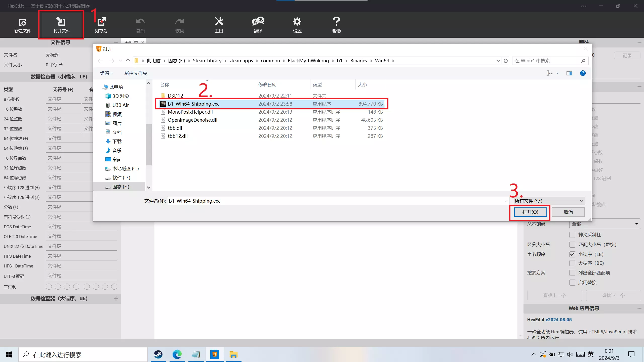Click 新建文件夹 in the dialog toolbar
644x362 pixels.
(136, 73)
